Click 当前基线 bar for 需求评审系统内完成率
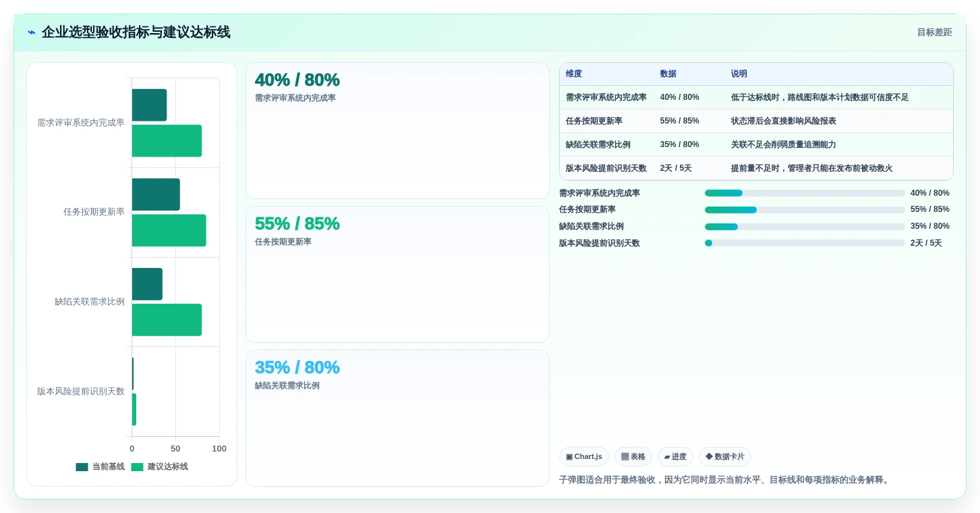The width and height of the screenshot is (980, 513). (x=149, y=105)
